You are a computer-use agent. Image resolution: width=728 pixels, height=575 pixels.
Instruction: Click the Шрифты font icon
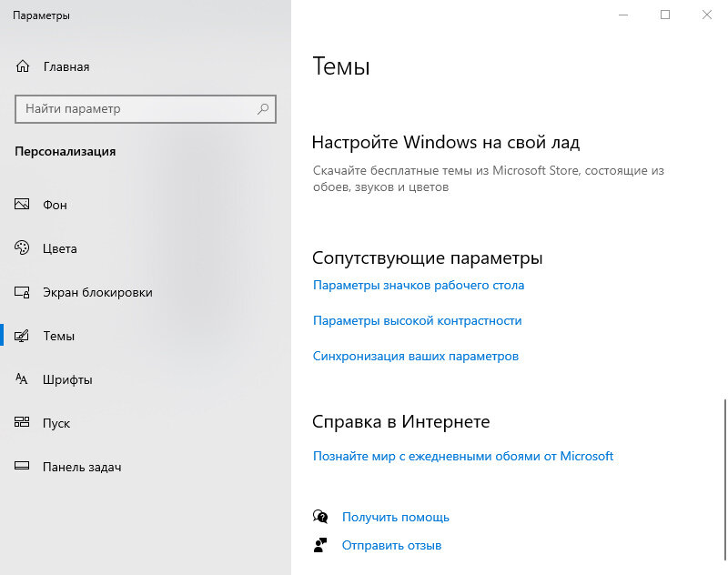tap(22, 379)
